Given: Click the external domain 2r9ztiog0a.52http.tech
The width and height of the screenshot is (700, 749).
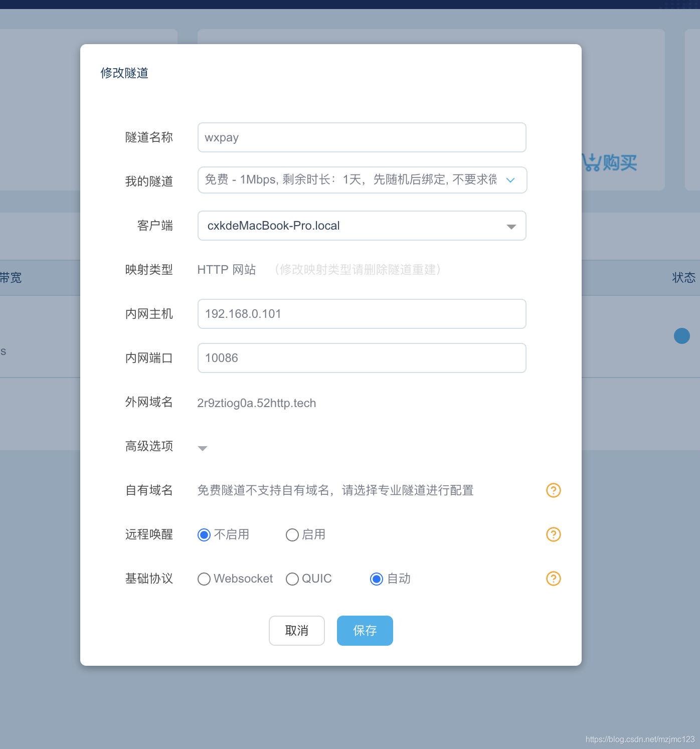Looking at the screenshot, I should pyautogui.click(x=257, y=403).
